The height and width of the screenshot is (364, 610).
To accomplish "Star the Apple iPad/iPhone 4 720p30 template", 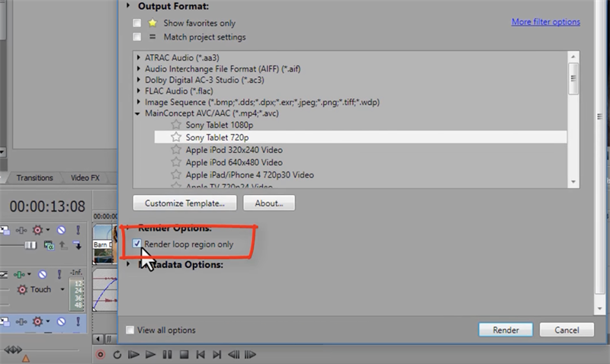I will point(176,174).
